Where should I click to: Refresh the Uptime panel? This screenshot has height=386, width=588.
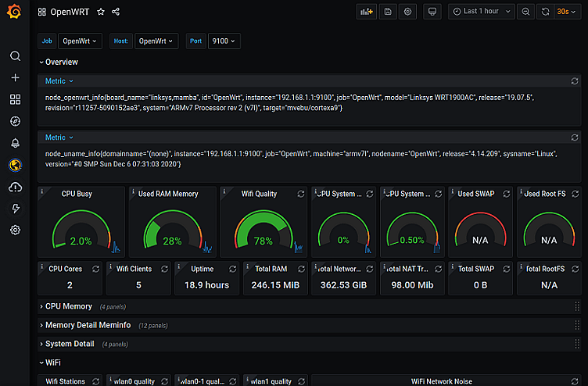click(x=232, y=269)
